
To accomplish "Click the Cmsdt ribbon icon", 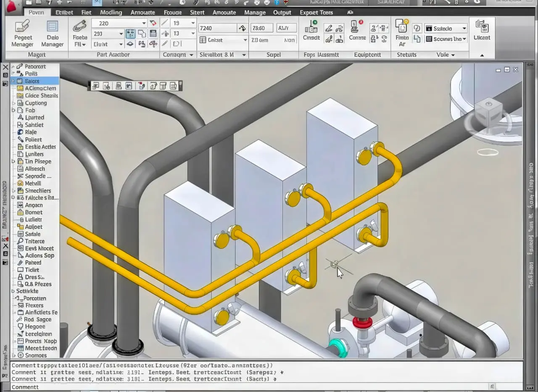I will (x=311, y=30).
